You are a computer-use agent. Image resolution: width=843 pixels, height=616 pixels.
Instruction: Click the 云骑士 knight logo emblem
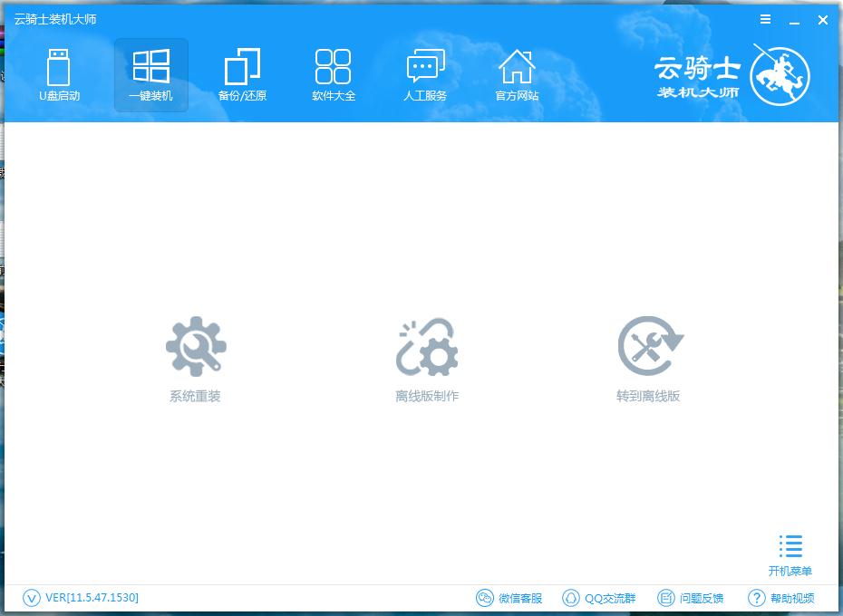point(779,75)
